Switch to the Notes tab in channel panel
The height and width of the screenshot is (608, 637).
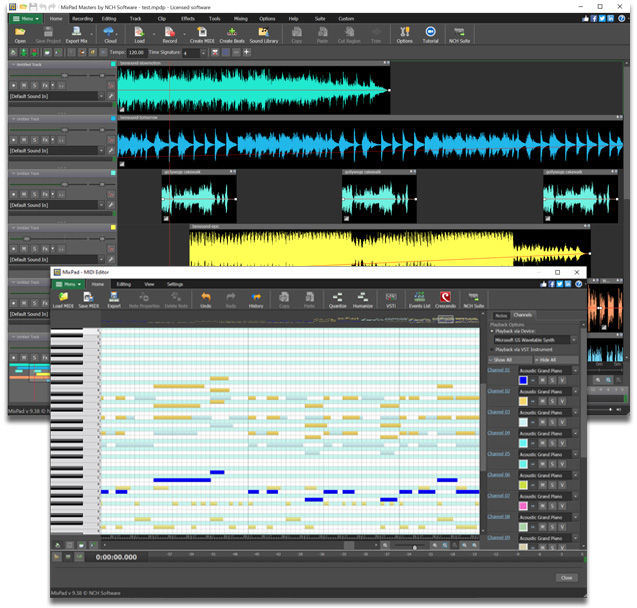(501, 316)
